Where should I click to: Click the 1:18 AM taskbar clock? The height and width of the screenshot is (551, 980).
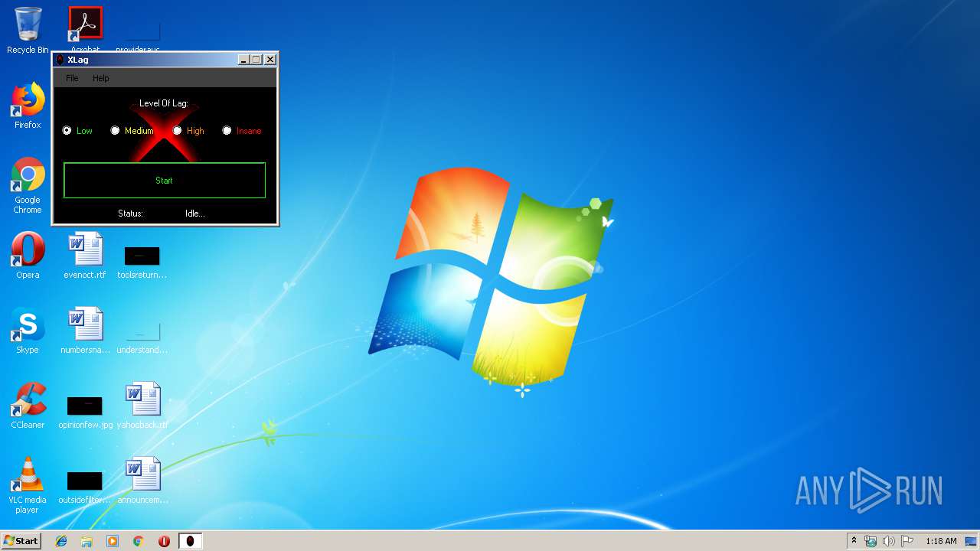[941, 541]
